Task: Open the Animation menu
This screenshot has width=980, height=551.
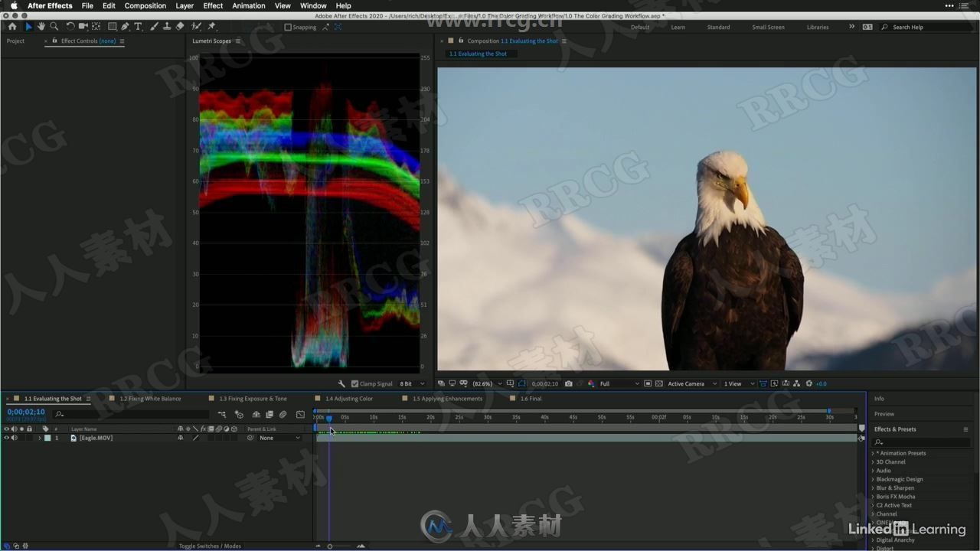Action: pyautogui.click(x=248, y=5)
